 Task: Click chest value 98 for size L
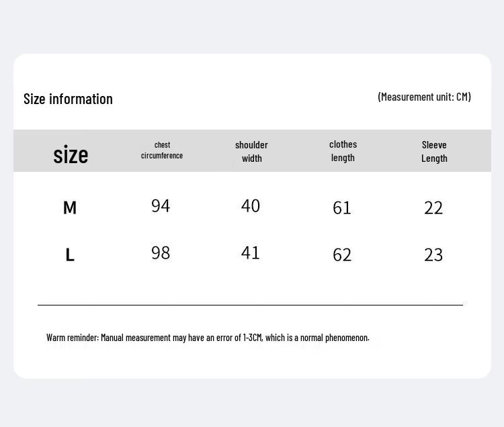pos(161,253)
